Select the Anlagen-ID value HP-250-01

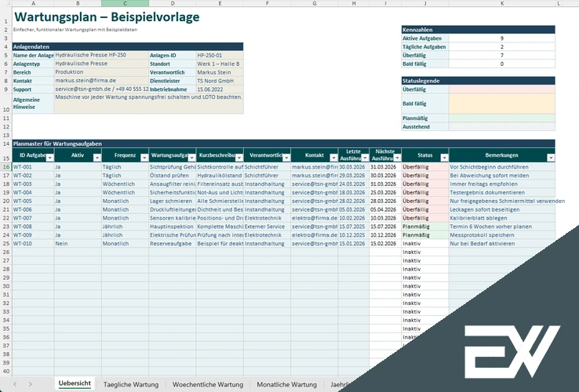(220, 56)
